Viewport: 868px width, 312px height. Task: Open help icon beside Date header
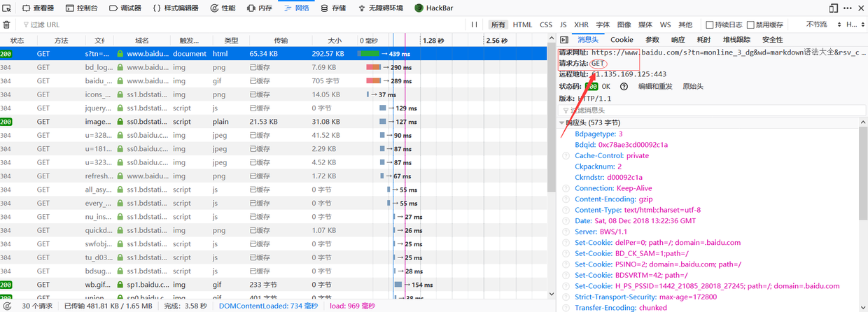[x=566, y=220]
